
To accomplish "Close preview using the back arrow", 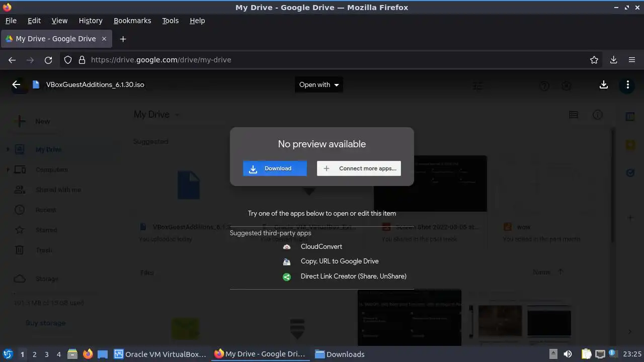I will [16, 84].
